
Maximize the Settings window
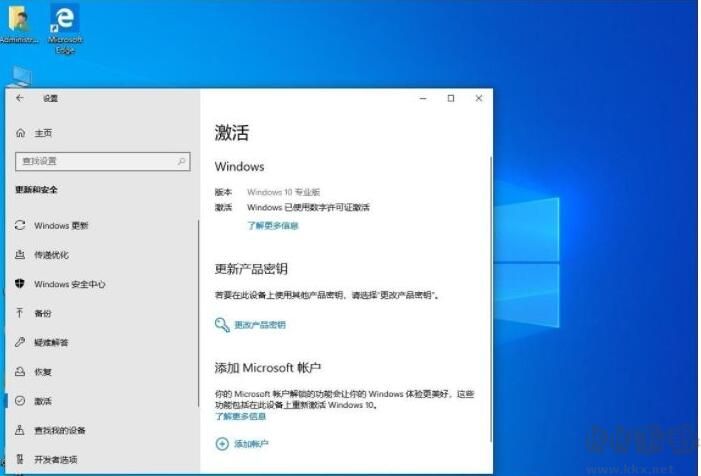pyautogui.click(x=451, y=98)
